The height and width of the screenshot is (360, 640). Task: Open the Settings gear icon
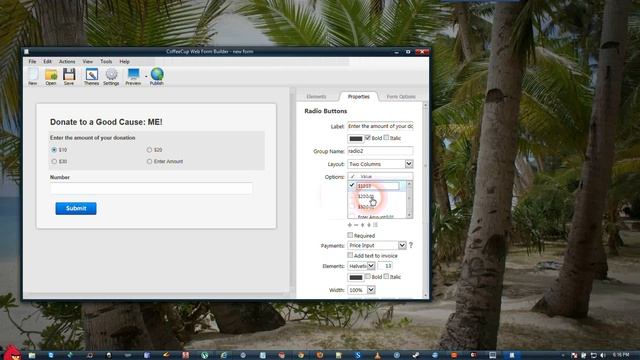(x=111, y=76)
